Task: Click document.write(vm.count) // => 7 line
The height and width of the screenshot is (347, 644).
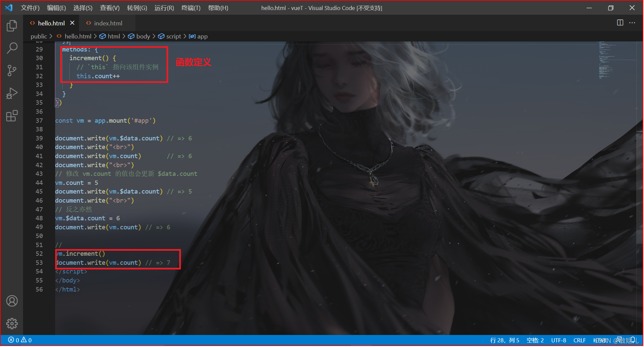Action: [x=113, y=262]
